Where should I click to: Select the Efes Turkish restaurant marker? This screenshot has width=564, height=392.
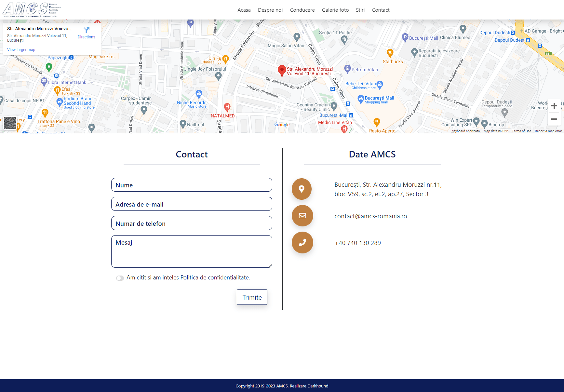tap(57, 90)
